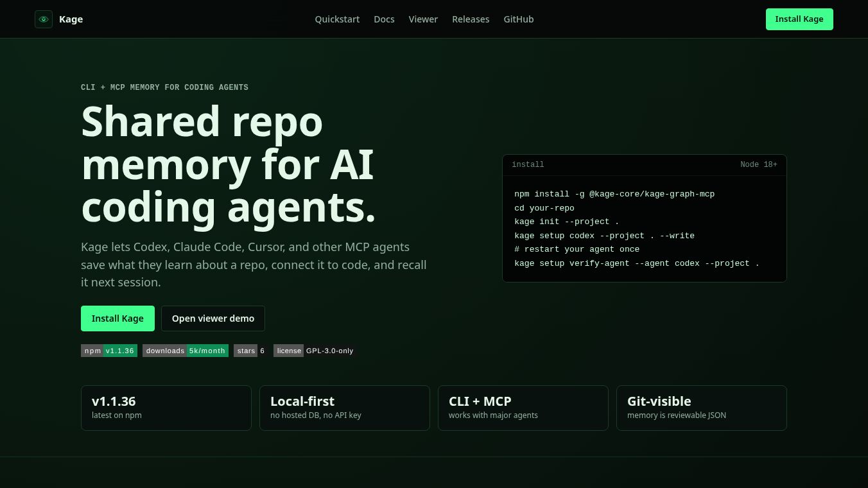The width and height of the screenshot is (868, 488).
Task: Click the 'kage init --project .' line
Action: click(x=567, y=222)
